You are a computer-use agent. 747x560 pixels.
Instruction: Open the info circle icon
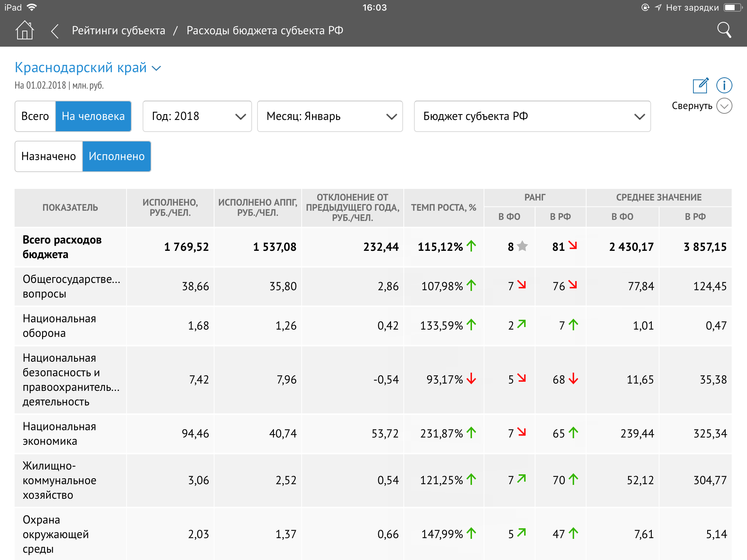(724, 86)
